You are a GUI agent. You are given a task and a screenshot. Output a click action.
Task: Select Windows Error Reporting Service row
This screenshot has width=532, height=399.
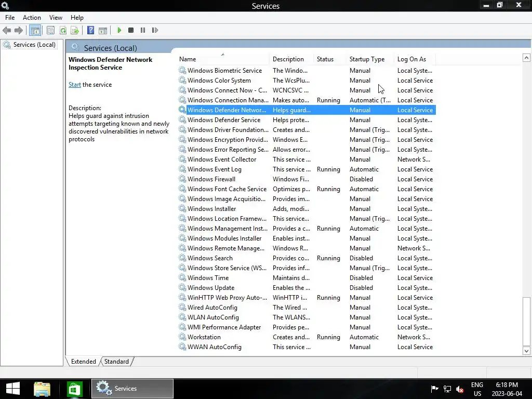307,149
